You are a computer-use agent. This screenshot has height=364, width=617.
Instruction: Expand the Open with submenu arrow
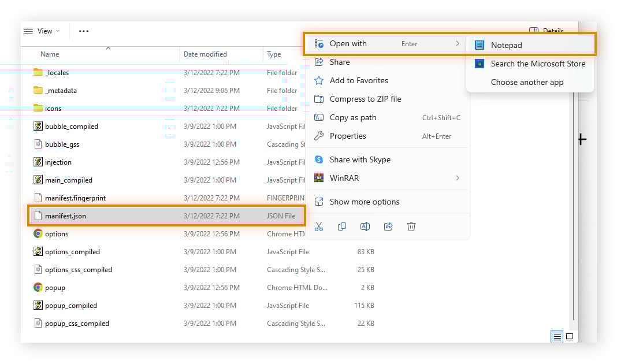point(457,43)
